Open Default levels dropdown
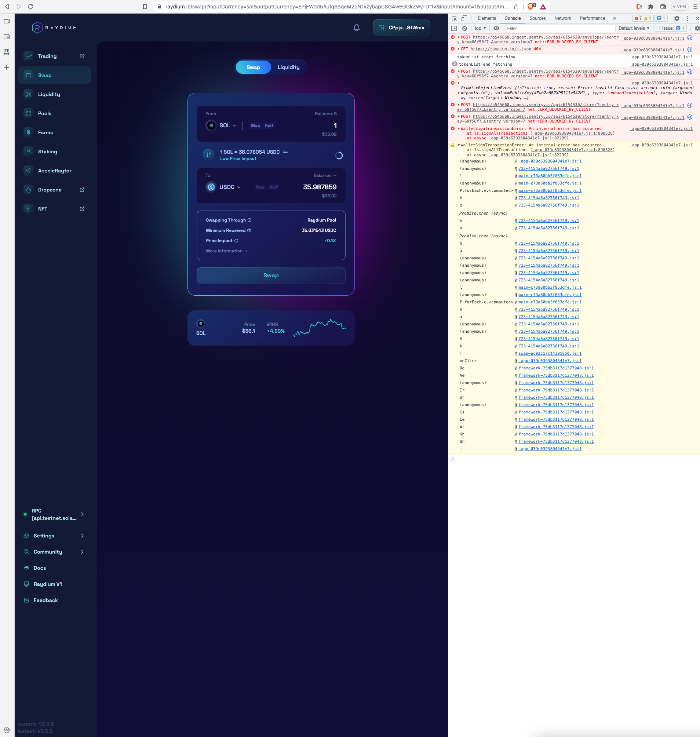The width and height of the screenshot is (700, 737). [634, 28]
